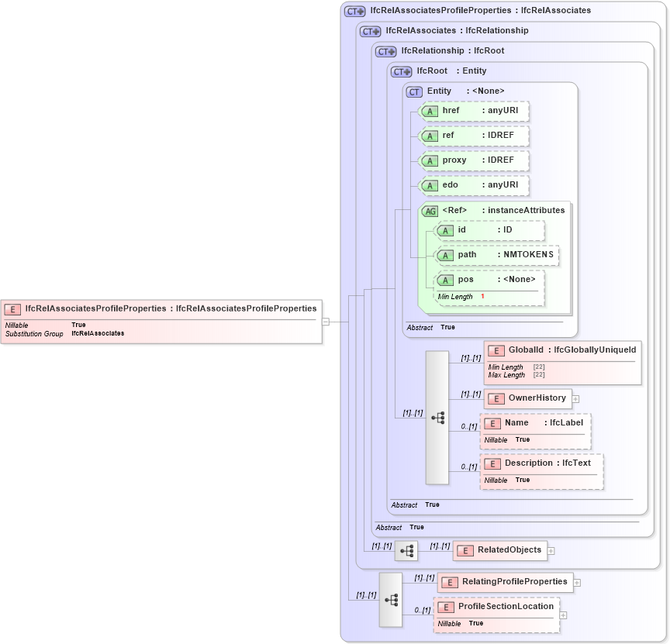This screenshot has height=644, width=670.
Task: Click the A attribute icon beside href
Action: (x=430, y=111)
